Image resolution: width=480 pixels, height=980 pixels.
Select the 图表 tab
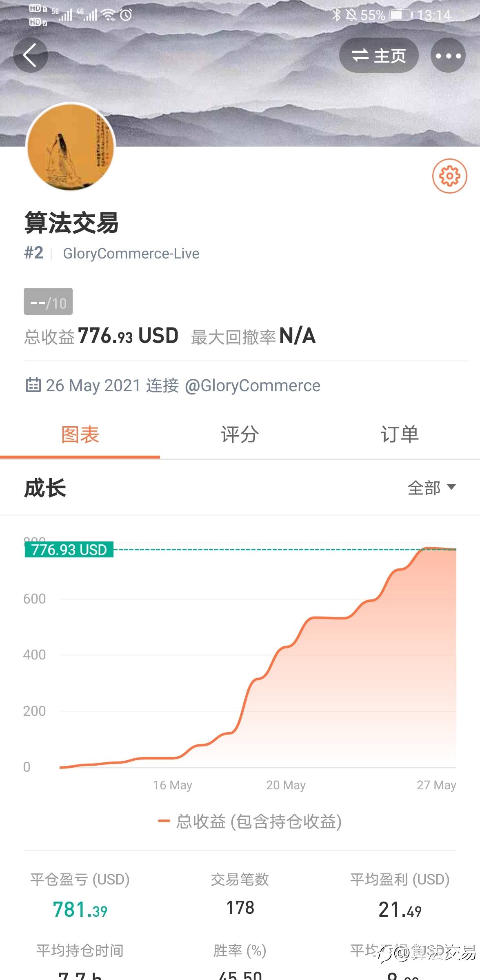tap(80, 434)
